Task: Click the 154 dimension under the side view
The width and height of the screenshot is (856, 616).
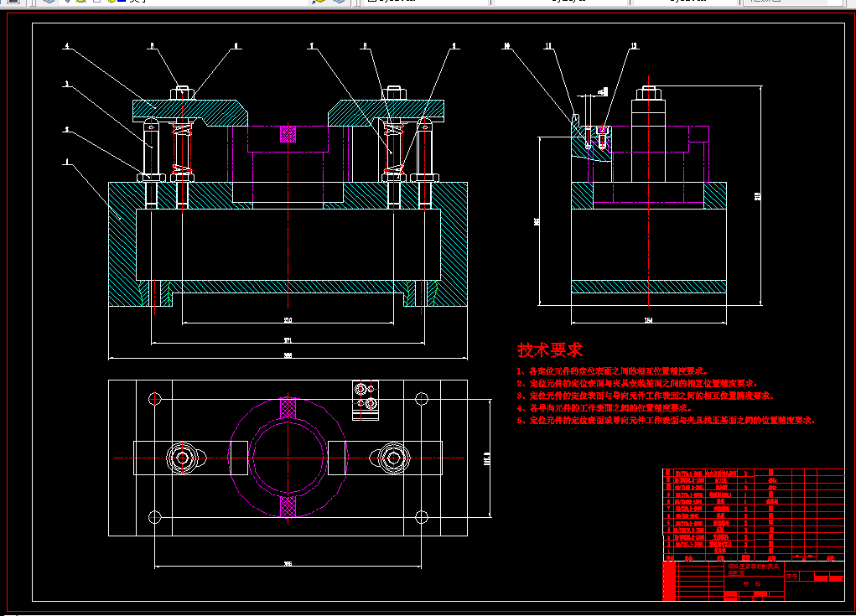Action: [x=648, y=320]
